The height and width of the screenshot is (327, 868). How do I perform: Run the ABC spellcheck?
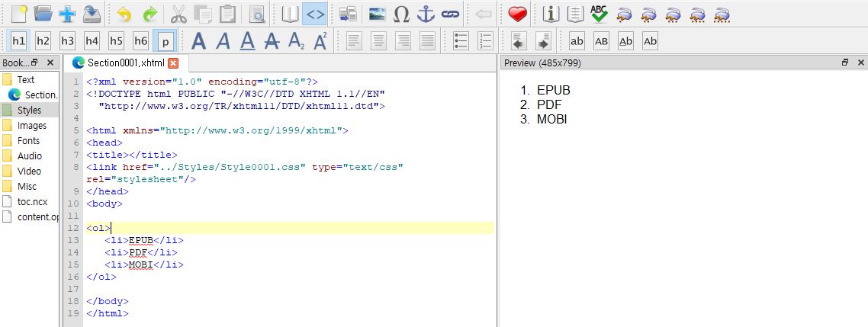(600, 14)
